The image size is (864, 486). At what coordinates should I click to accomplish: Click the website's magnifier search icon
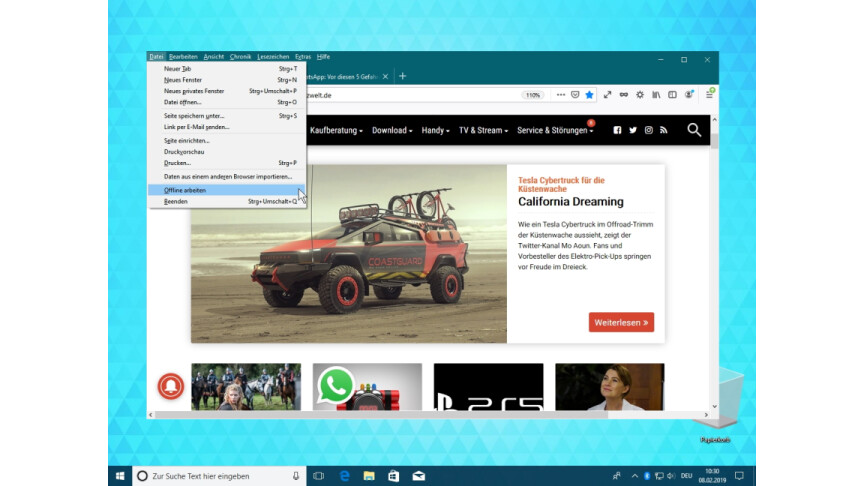[694, 130]
